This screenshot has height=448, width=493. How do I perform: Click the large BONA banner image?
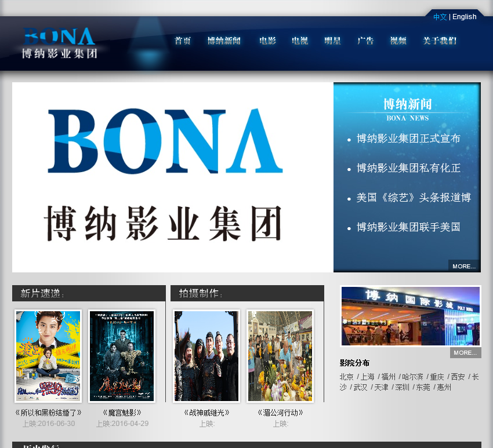point(173,177)
